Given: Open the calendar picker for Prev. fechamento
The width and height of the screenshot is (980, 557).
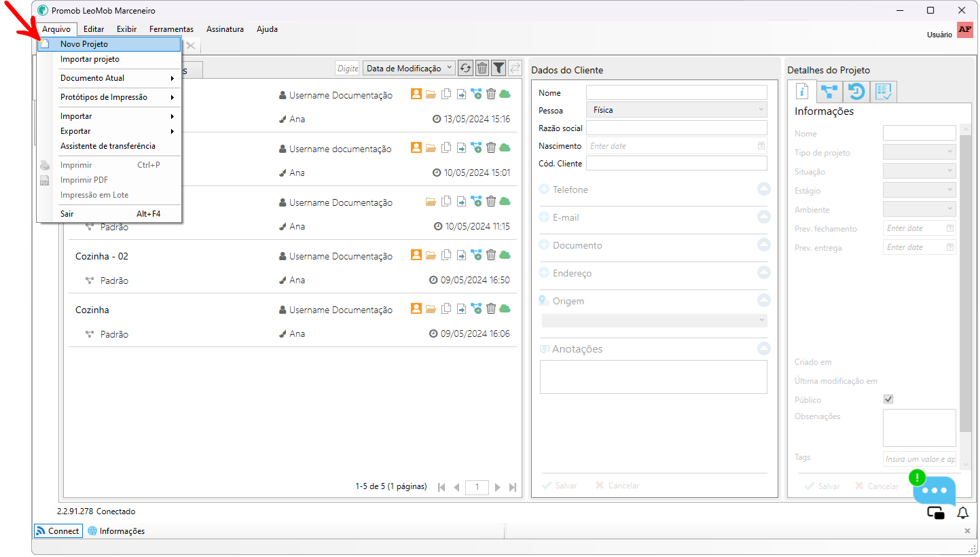Looking at the screenshot, I should point(950,228).
